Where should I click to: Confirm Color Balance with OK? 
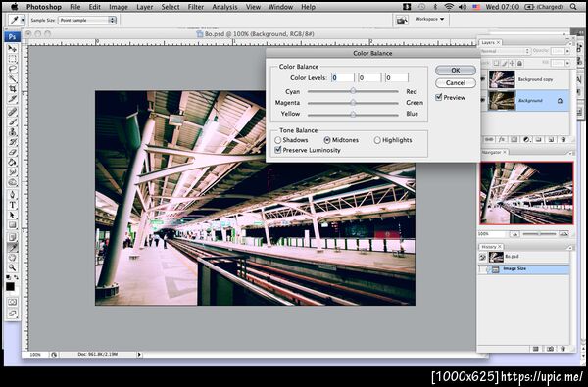[456, 71]
